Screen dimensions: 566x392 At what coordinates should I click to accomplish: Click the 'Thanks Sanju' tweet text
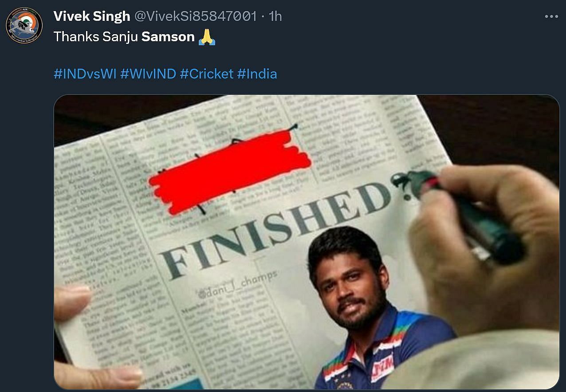96,37
